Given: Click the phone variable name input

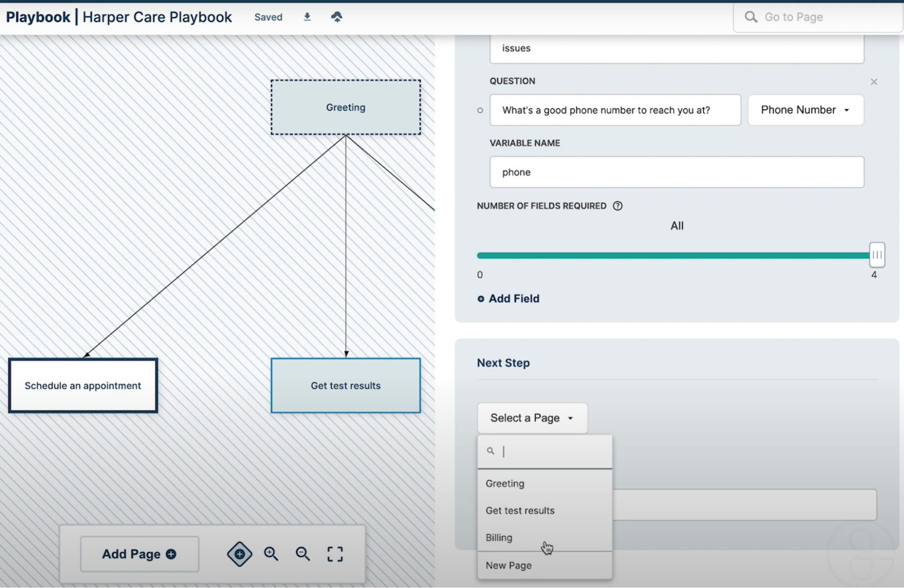Looking at the screenshot, I should pyautogui.click(x=677, y=172).
